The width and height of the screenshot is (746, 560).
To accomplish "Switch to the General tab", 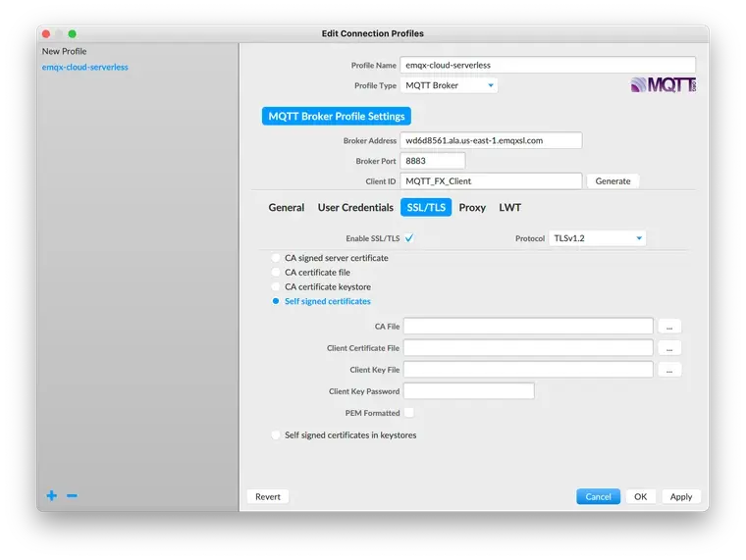I will tap(287, 208).
